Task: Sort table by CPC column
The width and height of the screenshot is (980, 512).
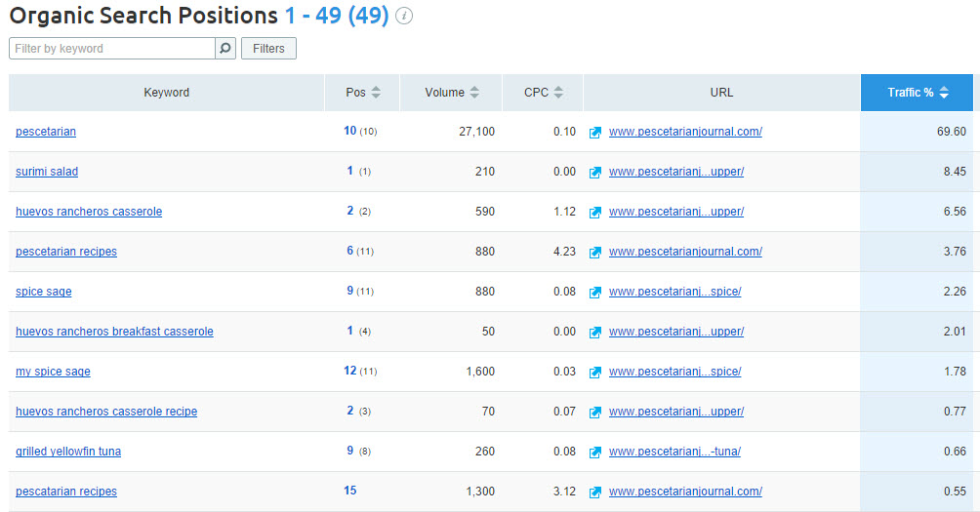Action: [x=543, y=93]
